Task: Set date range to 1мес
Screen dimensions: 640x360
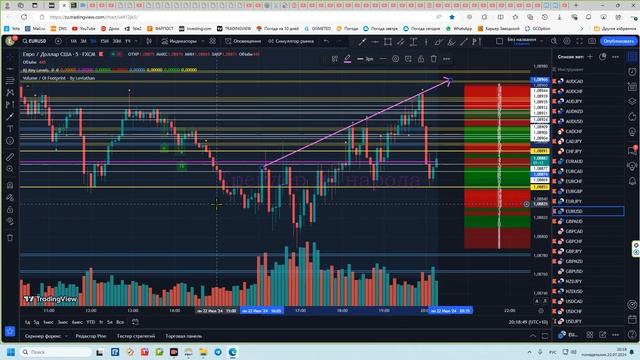Action: [48, 322]
